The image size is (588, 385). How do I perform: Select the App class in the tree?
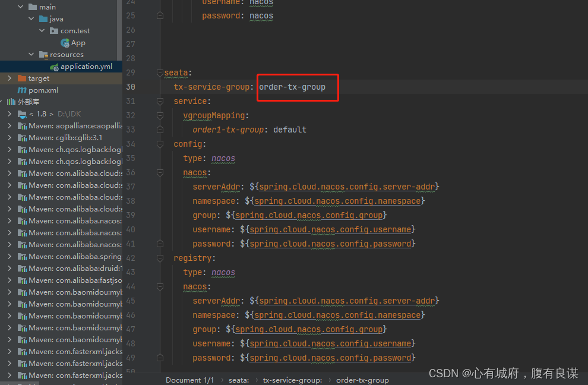78,43
